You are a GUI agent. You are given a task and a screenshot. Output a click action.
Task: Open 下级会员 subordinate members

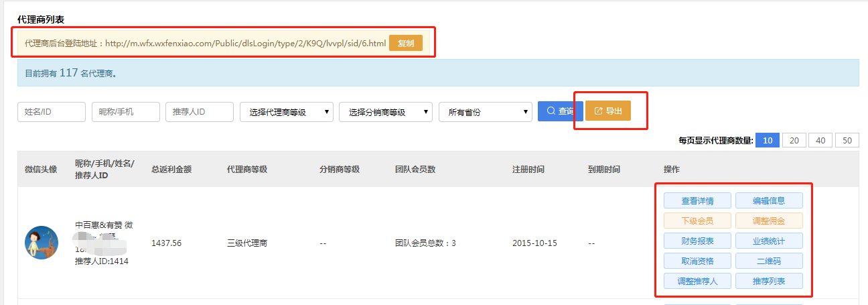pos(697,221)
